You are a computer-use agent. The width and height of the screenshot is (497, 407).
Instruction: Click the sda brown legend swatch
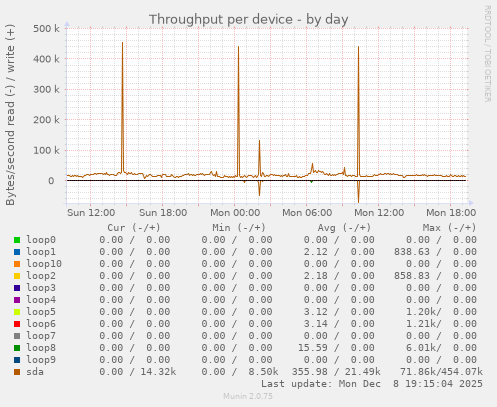(x=17, y=372)
